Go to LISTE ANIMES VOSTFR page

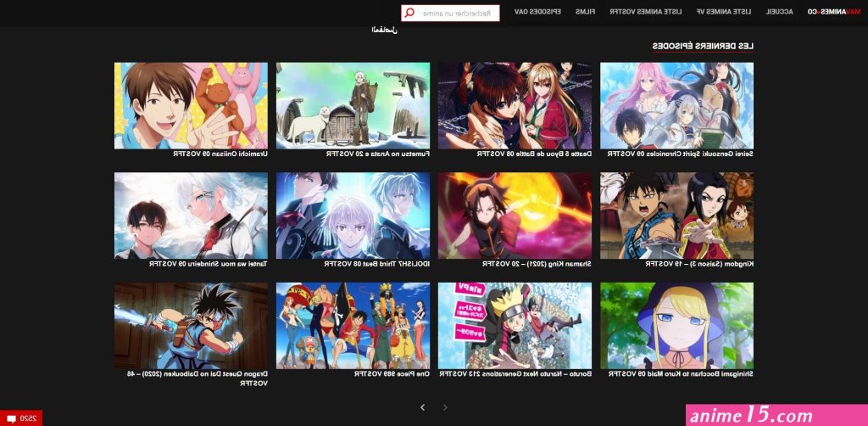coord(645,12)
